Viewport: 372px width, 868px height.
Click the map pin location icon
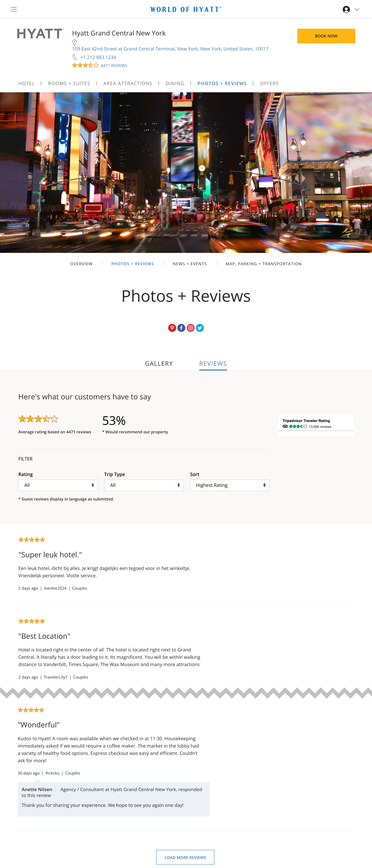click(75, 42)
